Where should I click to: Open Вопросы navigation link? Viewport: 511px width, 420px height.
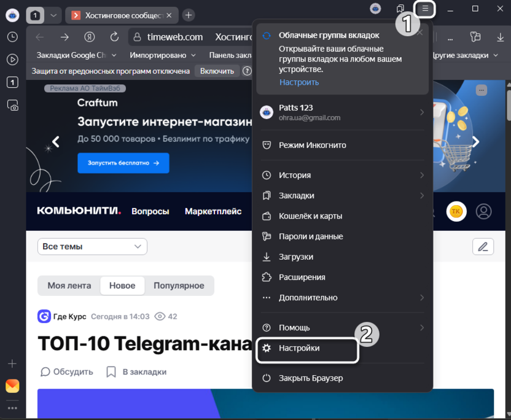click(x=150, y=211)
